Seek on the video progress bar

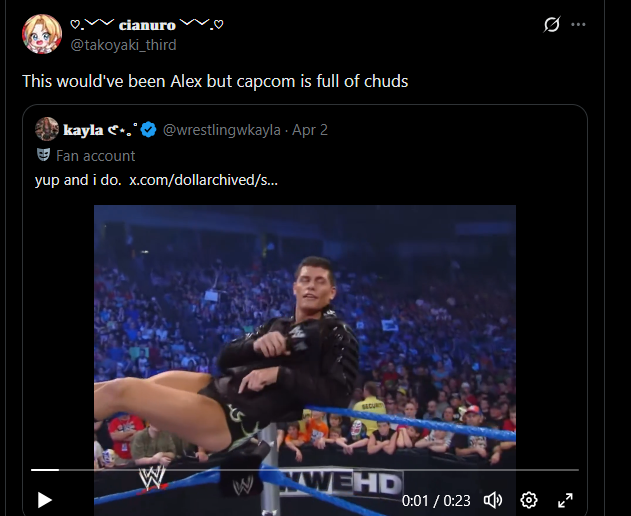click(x=305, y=470)
